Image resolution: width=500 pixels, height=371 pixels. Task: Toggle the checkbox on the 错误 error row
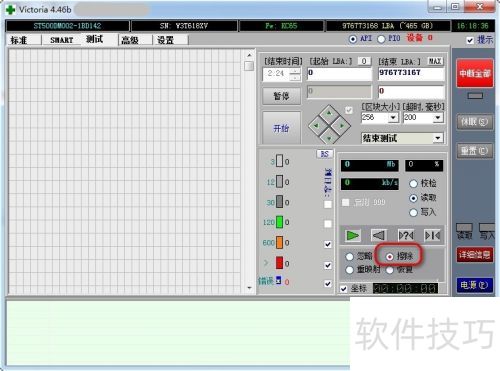coord(328,283)
